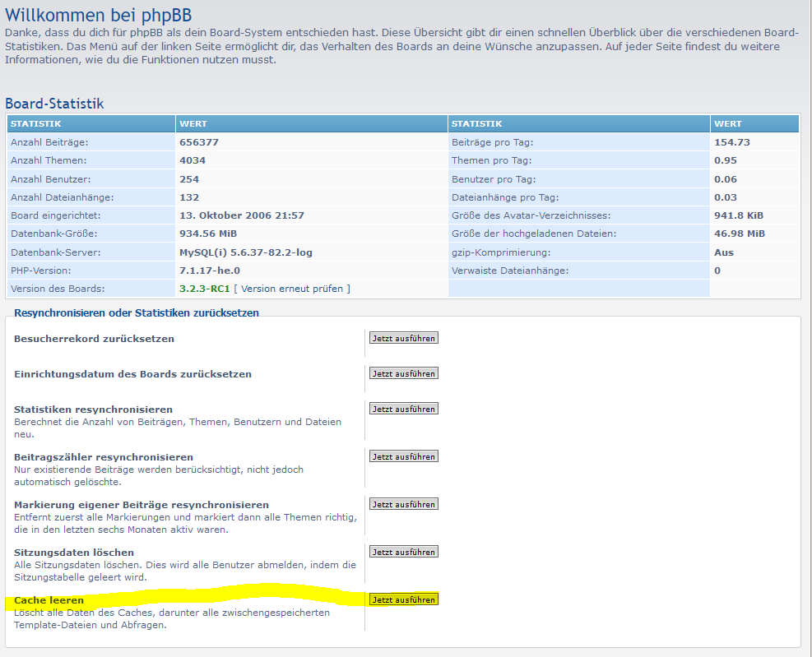Click the Datenbank-Server value MySQL(i) 5.6.37-82.2-log

coord(244,252)
